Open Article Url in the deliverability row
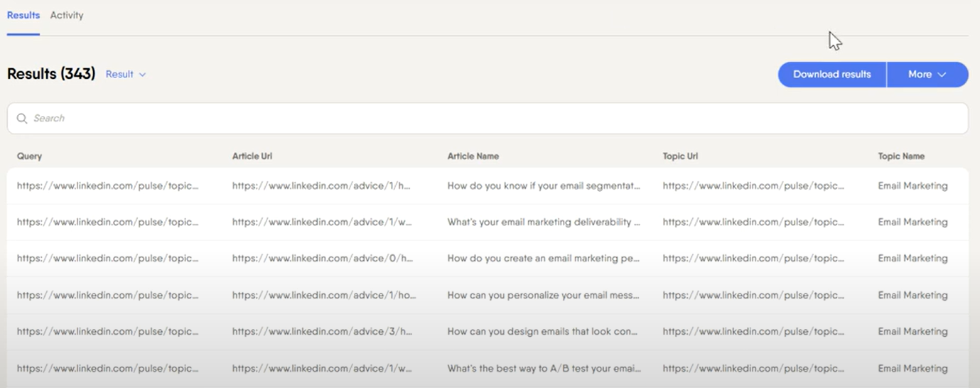The image size is (980, 388). 322,222
